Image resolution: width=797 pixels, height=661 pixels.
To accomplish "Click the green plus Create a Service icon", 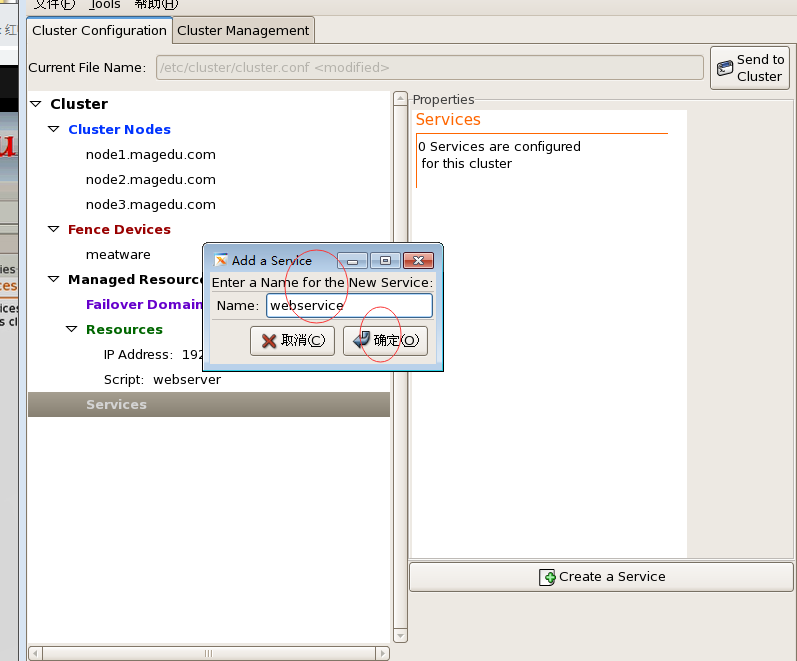I will (x=547, y=577).
